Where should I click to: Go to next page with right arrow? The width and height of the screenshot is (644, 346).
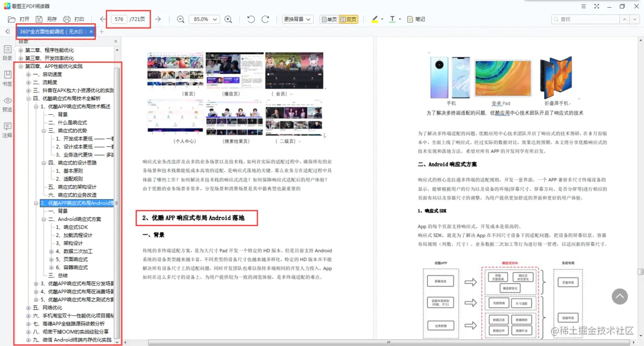(158, 19)
